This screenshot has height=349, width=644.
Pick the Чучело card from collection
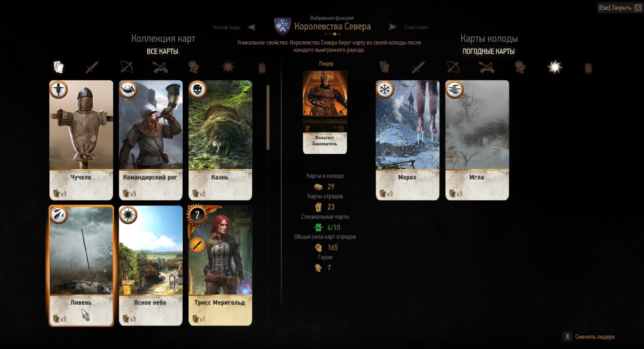click(x=81, y=140)
